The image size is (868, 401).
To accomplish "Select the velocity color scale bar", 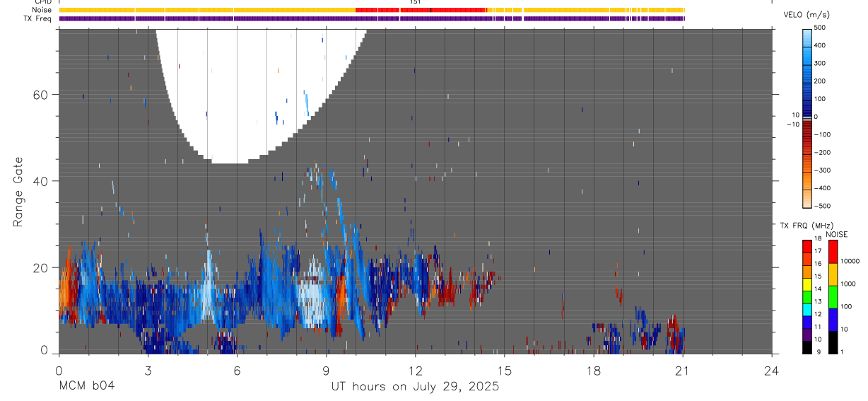I will coord(807,117).
